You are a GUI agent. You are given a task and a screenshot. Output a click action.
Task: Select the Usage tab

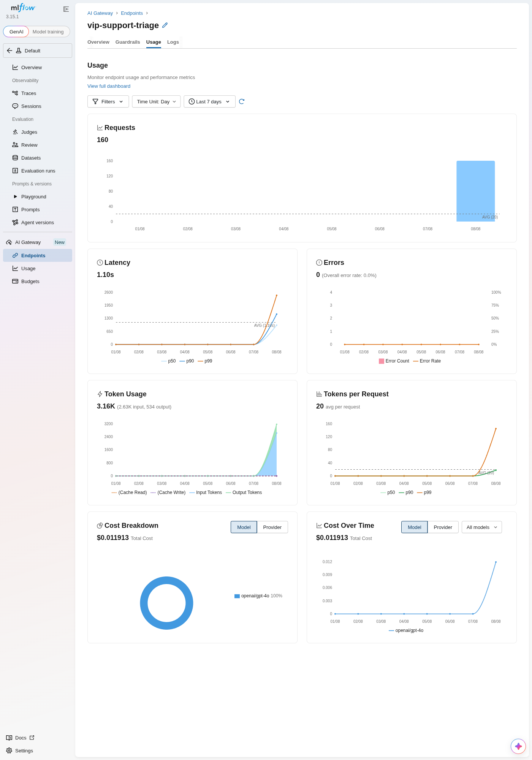pyautogui.click(x=154, y=42)
